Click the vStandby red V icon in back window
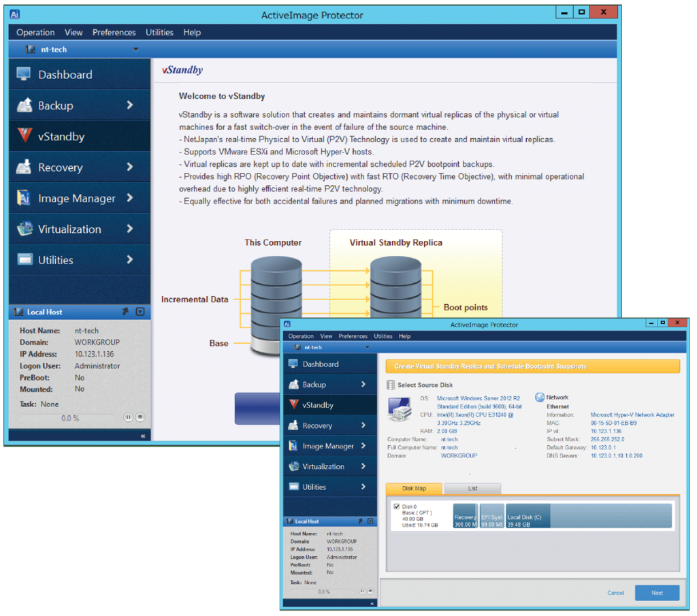This screenshot has width=697, height=616. (x=24, y=136)
